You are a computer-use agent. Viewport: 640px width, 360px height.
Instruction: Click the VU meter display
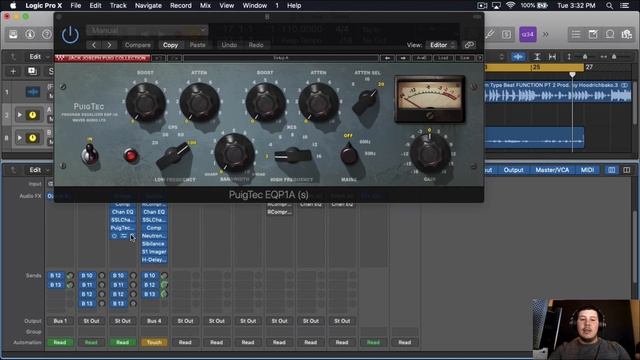point(430,99)
